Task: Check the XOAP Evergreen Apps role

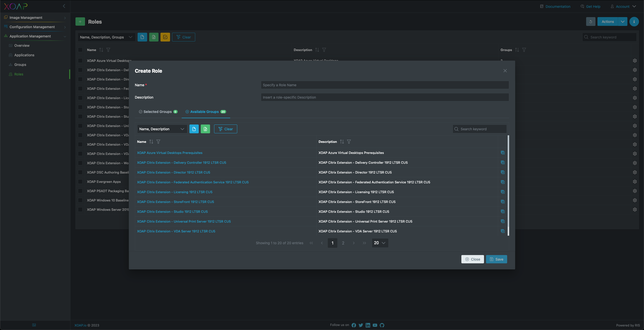Action: [x=80, y=182]
